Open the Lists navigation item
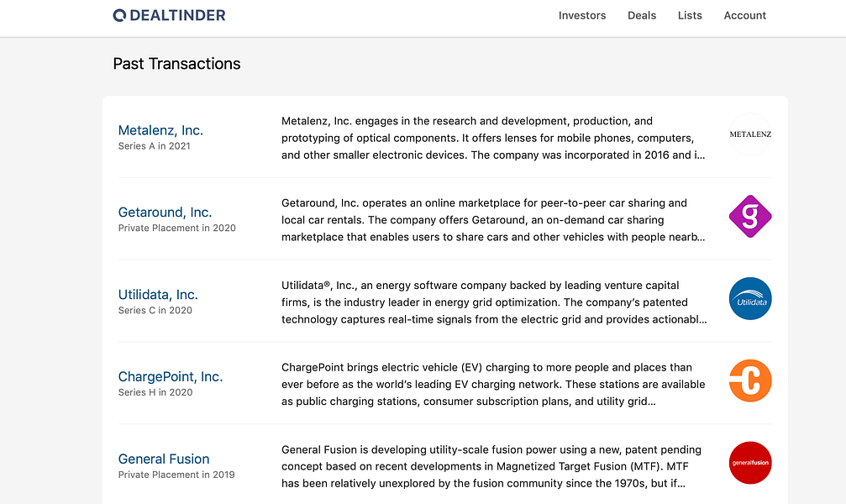Screen dimensions: 846x504 690,16
